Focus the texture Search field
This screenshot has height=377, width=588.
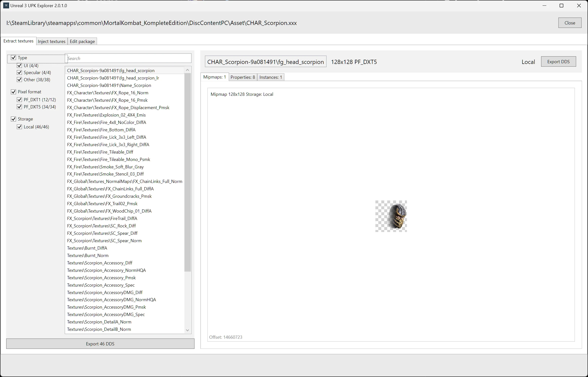[128, 59]
